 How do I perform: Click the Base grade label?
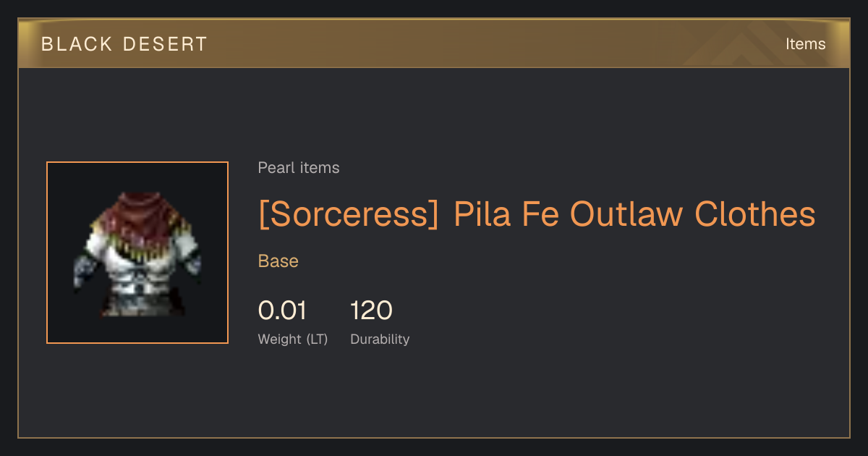(278, 261)
